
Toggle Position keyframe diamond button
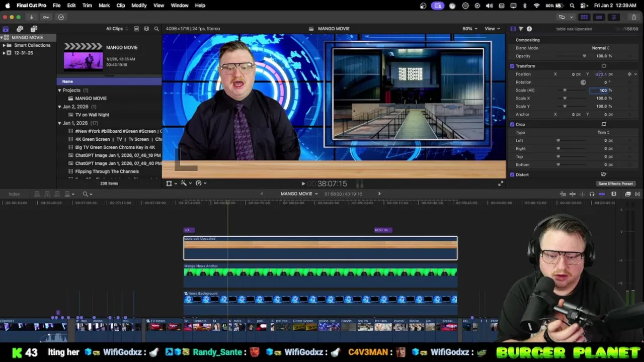point(629,74)
